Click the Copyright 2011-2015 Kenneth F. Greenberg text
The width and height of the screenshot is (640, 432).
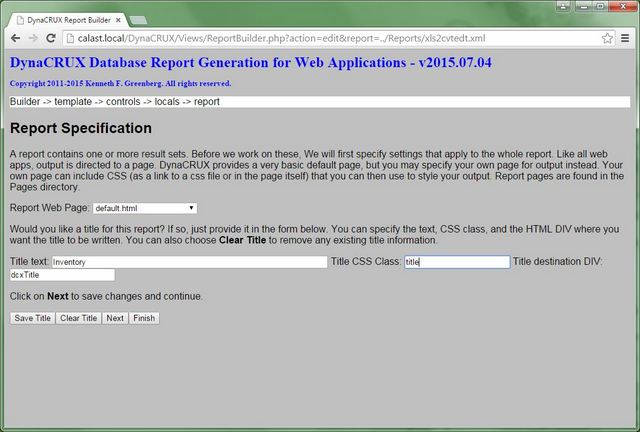[120, 83]
